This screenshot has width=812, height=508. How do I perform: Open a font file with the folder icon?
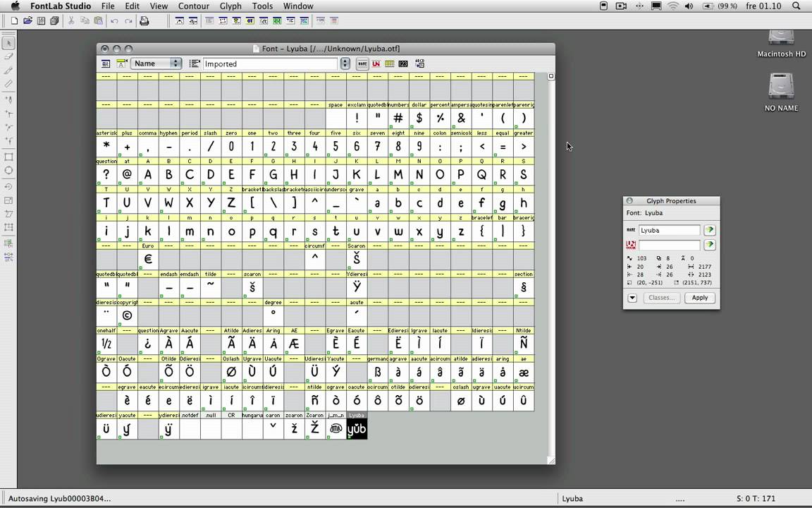point(28,20)
